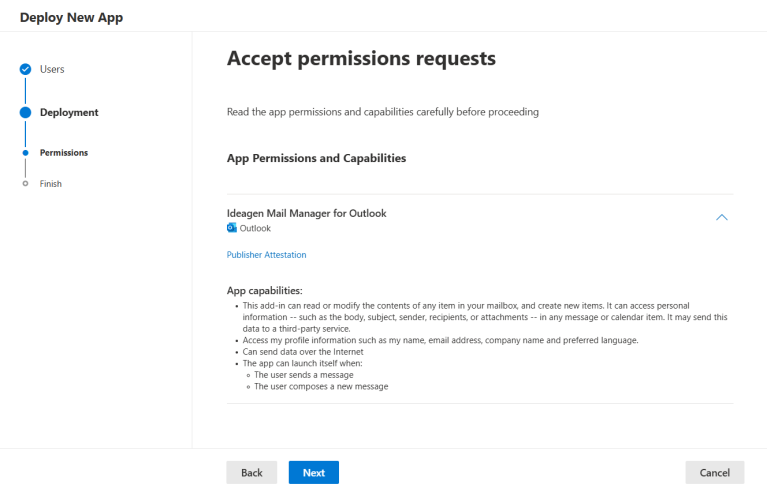Collapse the Ideagen Mail Manager section chevron
Screen dimensions: 767x492
722,217
